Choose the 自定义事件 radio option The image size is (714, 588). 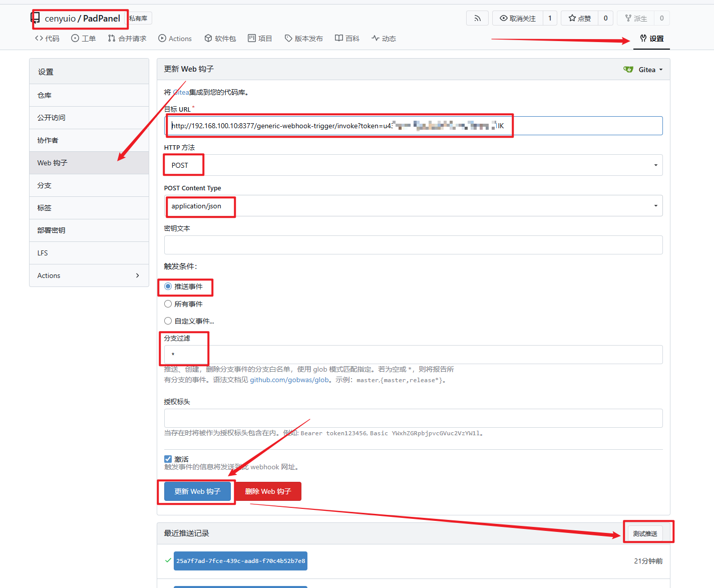(168, 321)
